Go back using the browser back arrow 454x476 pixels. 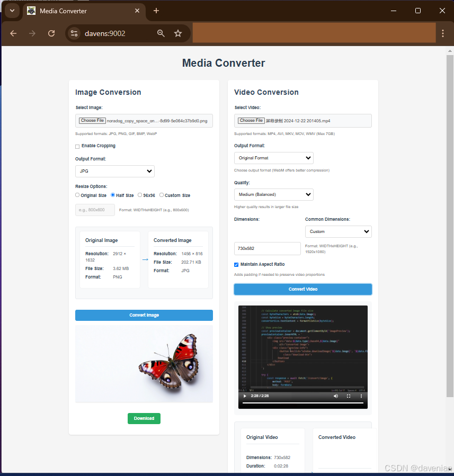click(13, 33)
